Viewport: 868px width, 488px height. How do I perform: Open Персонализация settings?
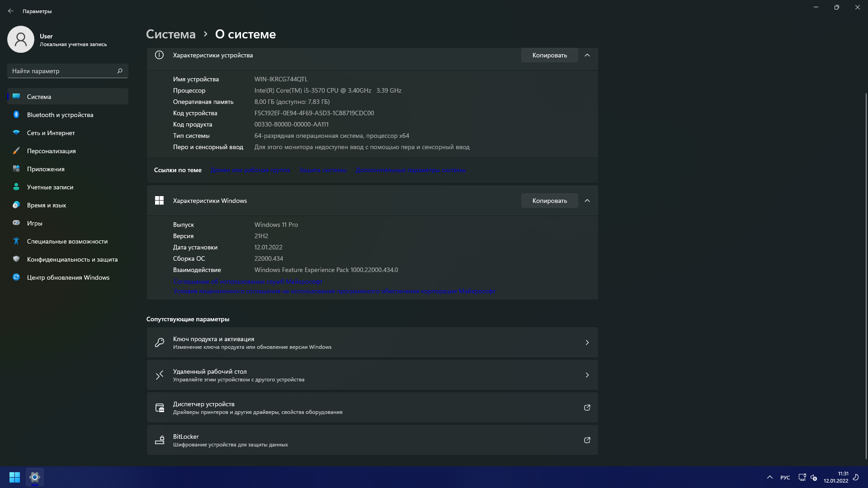[x=68, y=151]
